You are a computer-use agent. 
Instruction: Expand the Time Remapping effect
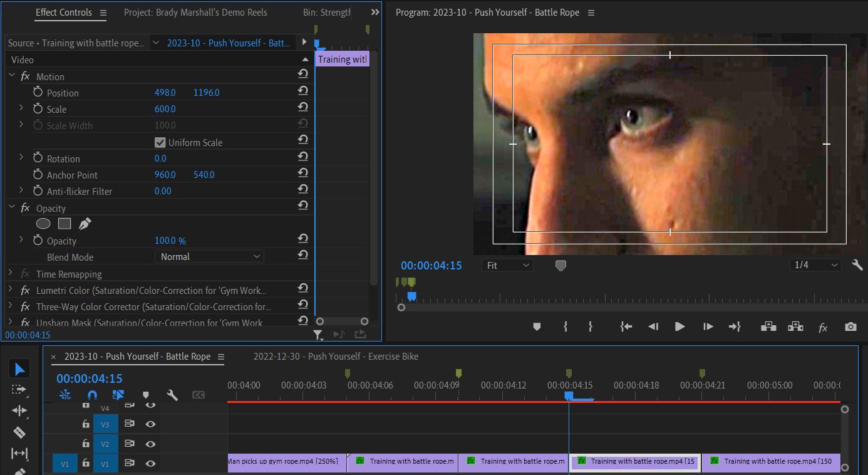pos(11,273)
